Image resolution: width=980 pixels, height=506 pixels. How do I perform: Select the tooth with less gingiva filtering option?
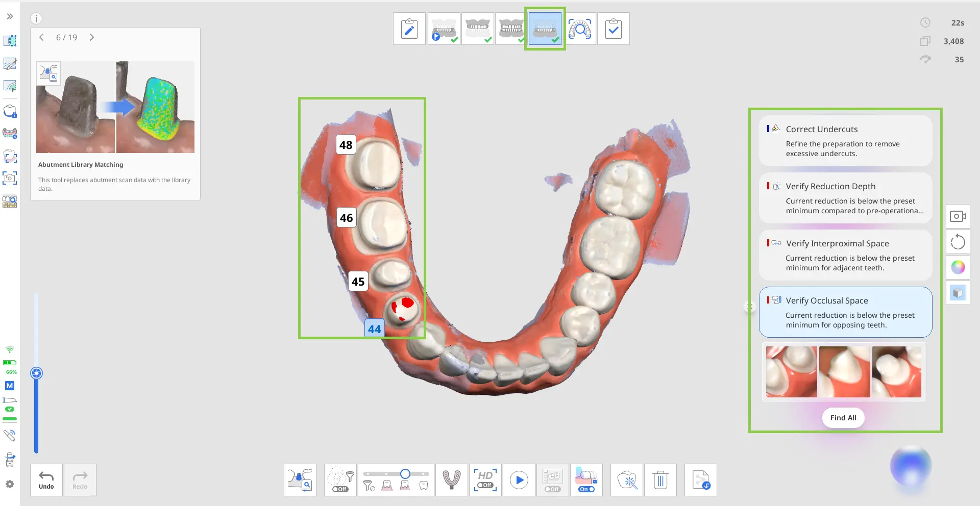pos(405,486)
